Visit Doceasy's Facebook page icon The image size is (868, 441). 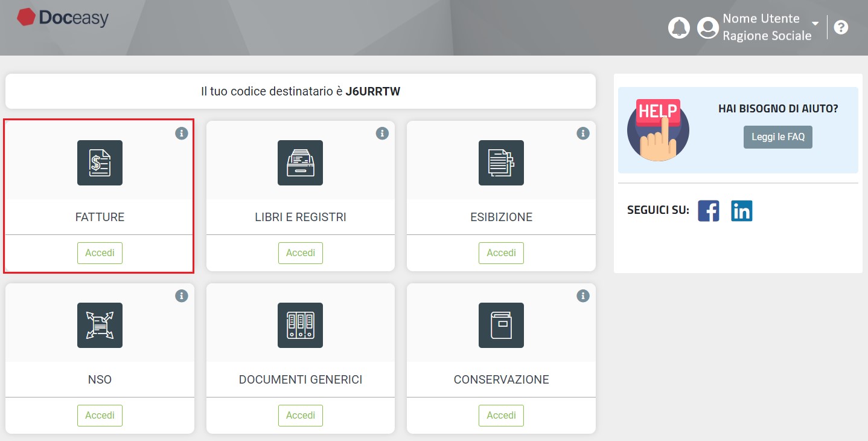pos(708,210)
